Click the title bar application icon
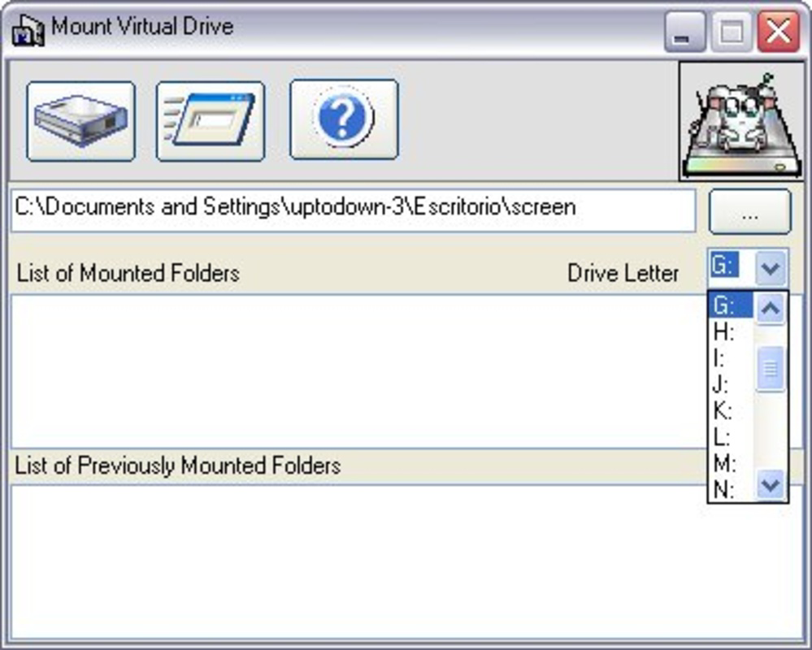The image size is (812, 650). pos(28,30)
